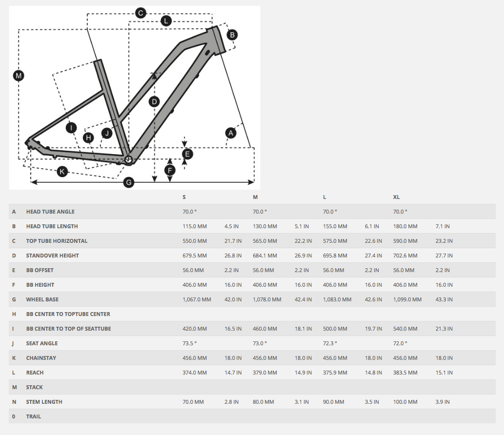Select the E BB offset marker in diagram
The image size is (504, 435).
(187, 154)
